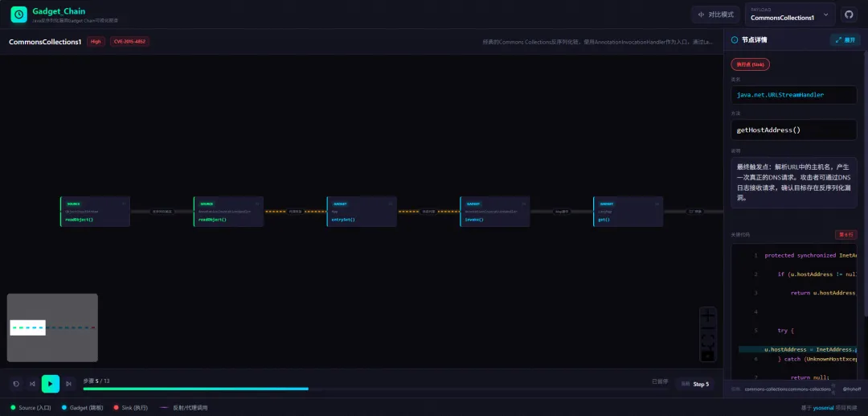
Task: Click the Gadget (跳板) legend entry
Action: pyautogui.click(x=83, y=408)
